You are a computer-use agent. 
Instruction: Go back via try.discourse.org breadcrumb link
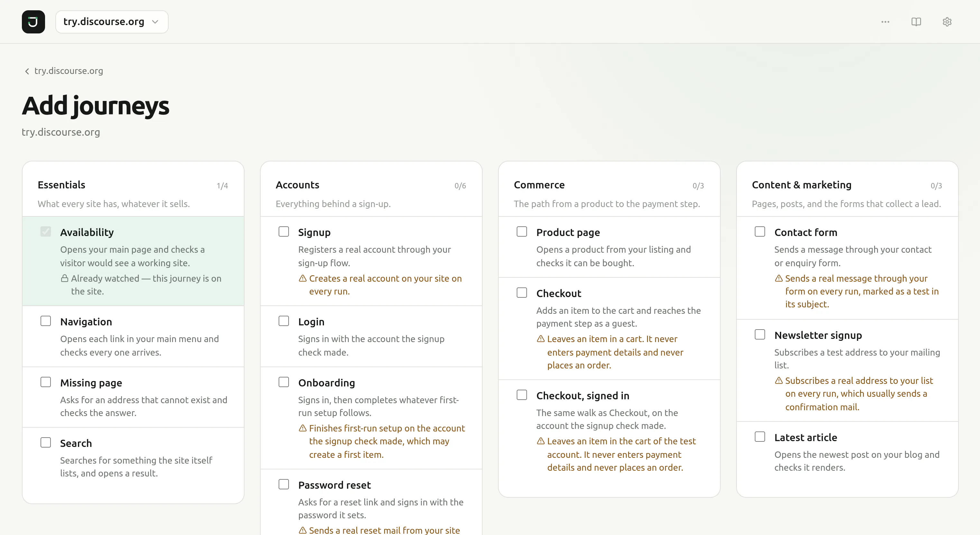coord(69,71)
